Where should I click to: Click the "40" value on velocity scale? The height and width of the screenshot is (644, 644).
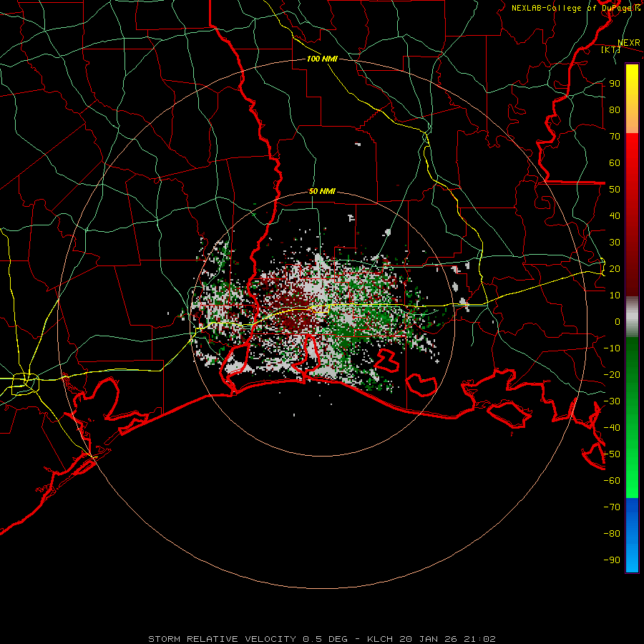click(615, 215)
